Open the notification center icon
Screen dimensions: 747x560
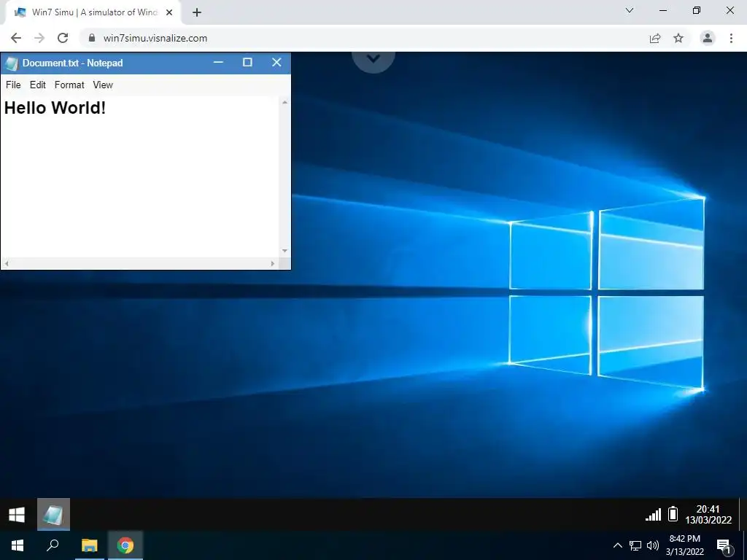click(x=724, y=545)
